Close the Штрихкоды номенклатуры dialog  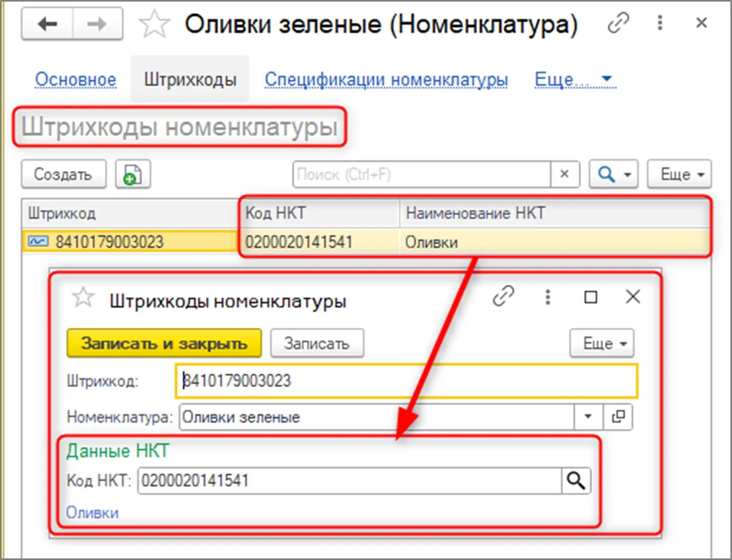click(633, 297)
